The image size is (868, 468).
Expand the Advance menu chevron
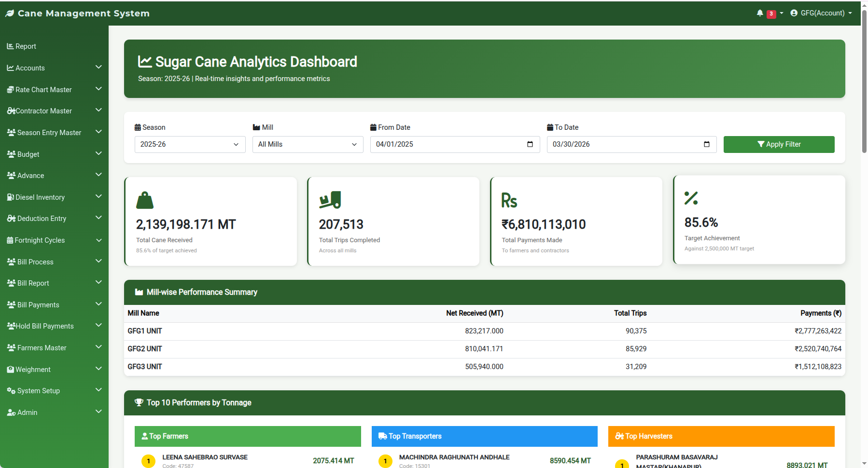tap(98, 175)
